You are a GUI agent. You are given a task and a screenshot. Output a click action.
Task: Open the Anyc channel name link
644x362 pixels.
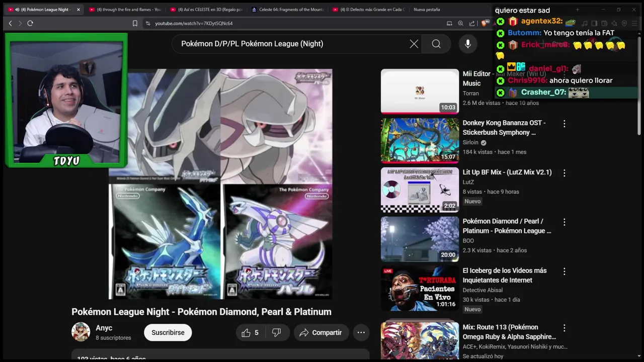click(x=104, y=328)
